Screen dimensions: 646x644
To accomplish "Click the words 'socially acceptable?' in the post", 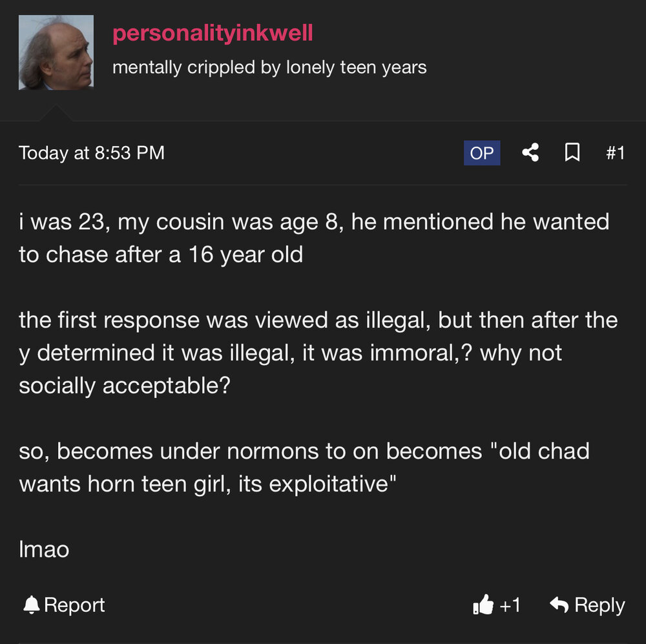I will (125, 386).
